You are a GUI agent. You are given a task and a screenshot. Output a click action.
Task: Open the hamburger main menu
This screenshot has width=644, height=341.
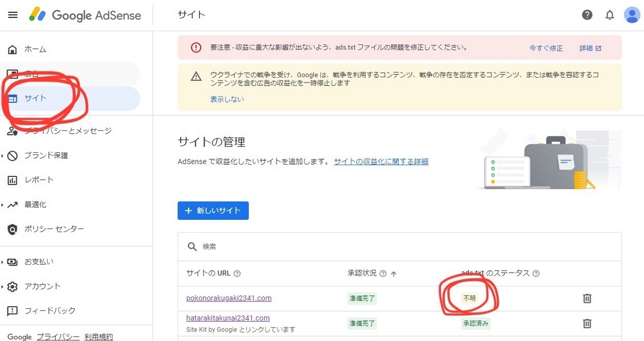point(13,15)
